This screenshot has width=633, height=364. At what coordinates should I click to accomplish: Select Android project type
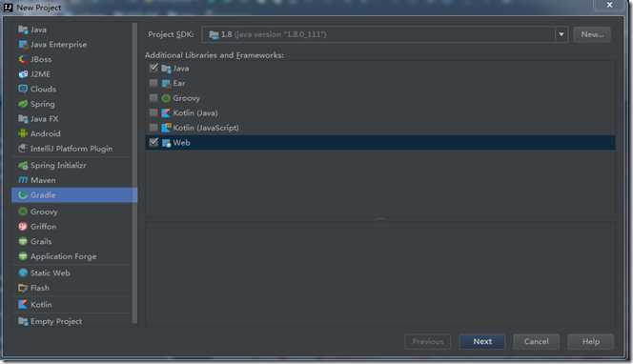pos(45,133)
